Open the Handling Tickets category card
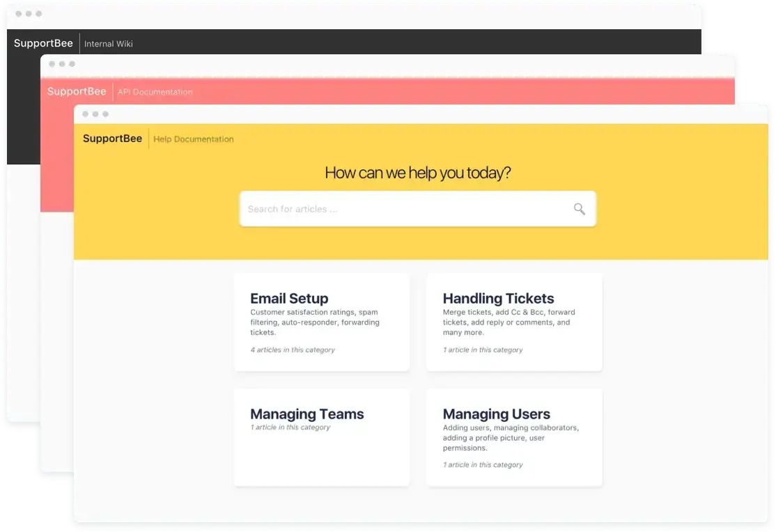This screenshot has width=776, height=532. pos(499,298)
